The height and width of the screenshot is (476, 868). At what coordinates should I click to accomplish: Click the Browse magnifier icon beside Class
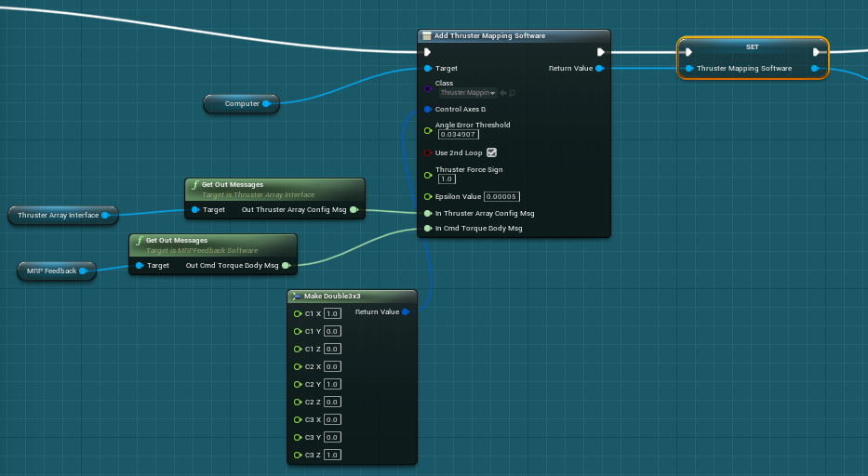513,93
